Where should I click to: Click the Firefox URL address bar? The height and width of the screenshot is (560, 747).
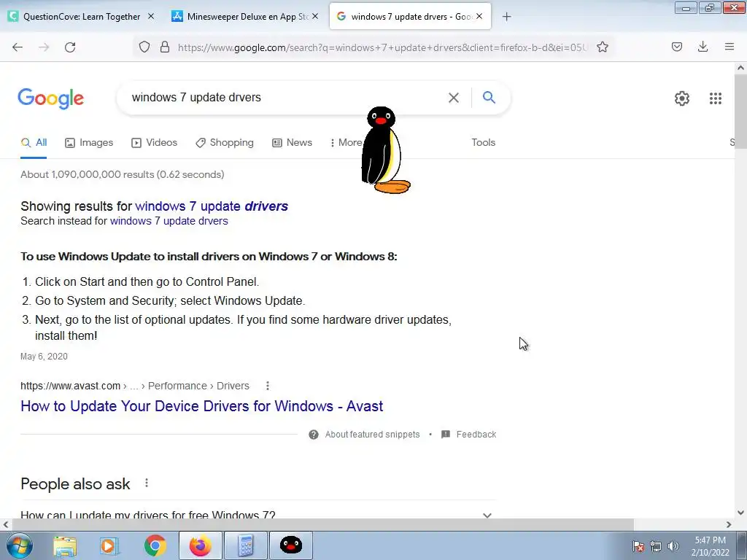tap(381, 47)
